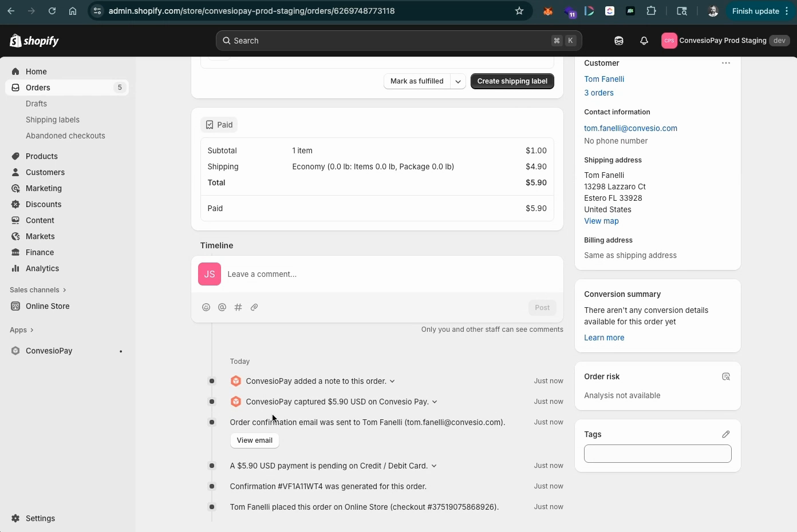The width and height of the screenshot is (797, 532).
Task: Edit tags with the pencil icon
Action: (726, 434)
